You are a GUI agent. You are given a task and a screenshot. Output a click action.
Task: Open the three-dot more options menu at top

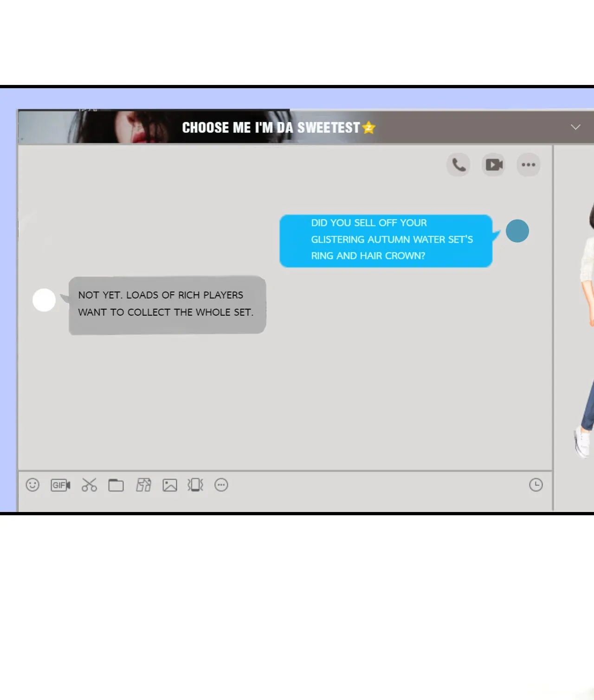click(528, 165)
